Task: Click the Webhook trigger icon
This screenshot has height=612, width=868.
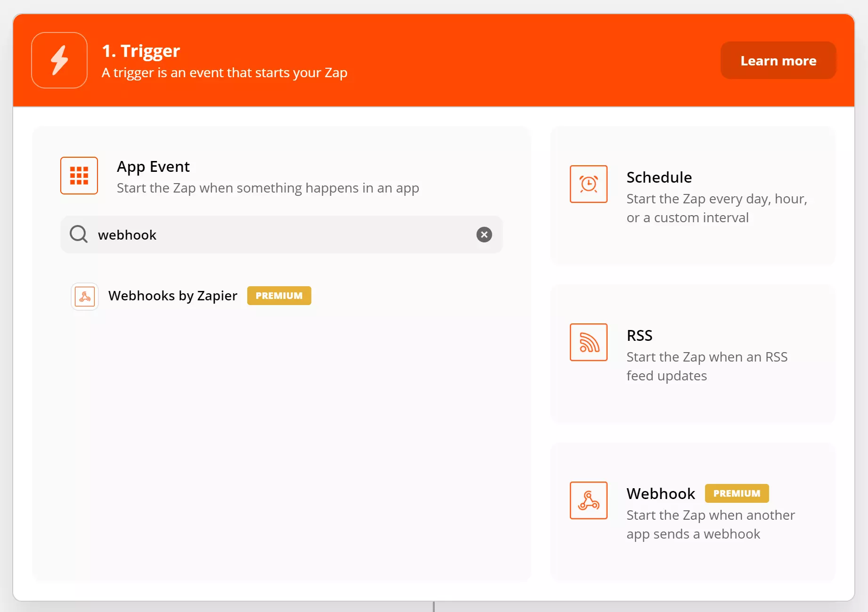Action: 589,500
